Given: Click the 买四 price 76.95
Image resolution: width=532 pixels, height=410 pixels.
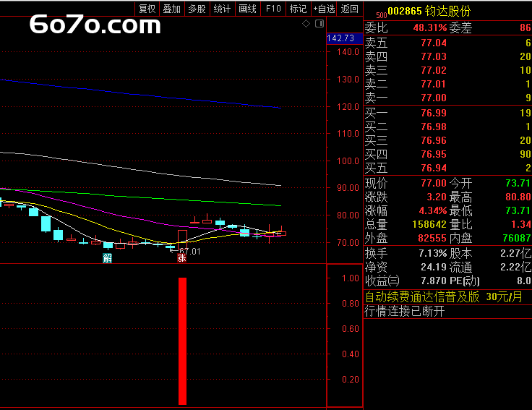Looking at the screenshot, I should click(434, 154).
